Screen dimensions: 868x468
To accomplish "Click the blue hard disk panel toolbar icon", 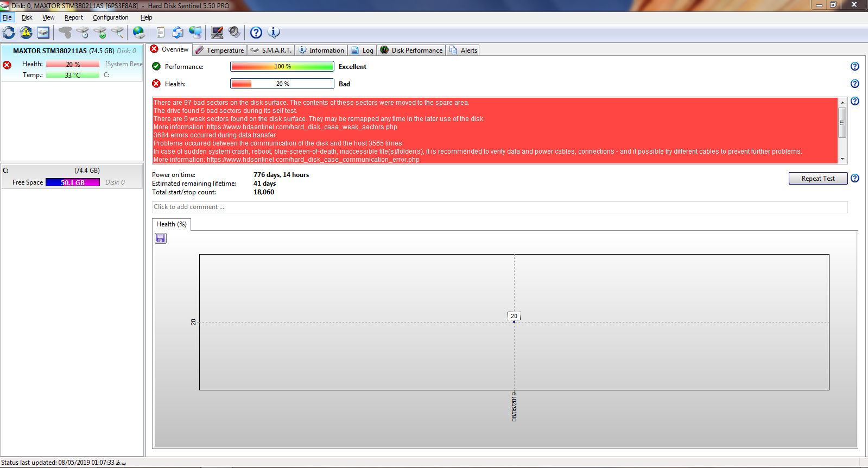I will (x=43, y=33).
